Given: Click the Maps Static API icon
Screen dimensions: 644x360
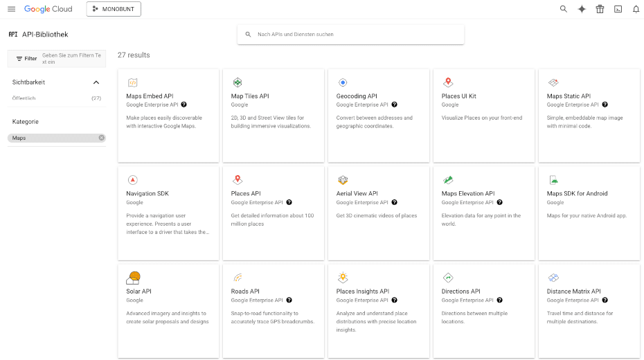Looking at the screenshot, I should click(x=553, y=82).
